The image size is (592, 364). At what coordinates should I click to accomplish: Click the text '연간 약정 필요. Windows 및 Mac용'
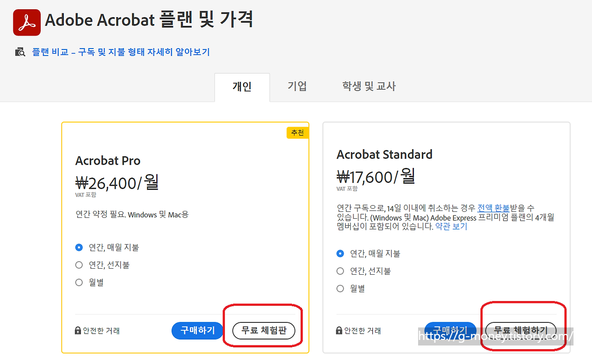click(x=132, y=215)
